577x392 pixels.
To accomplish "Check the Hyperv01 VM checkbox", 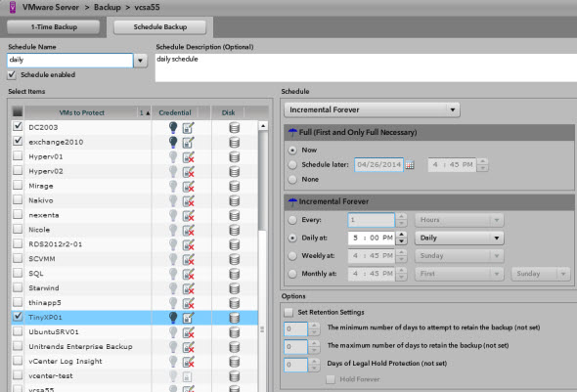I will 18,155.
